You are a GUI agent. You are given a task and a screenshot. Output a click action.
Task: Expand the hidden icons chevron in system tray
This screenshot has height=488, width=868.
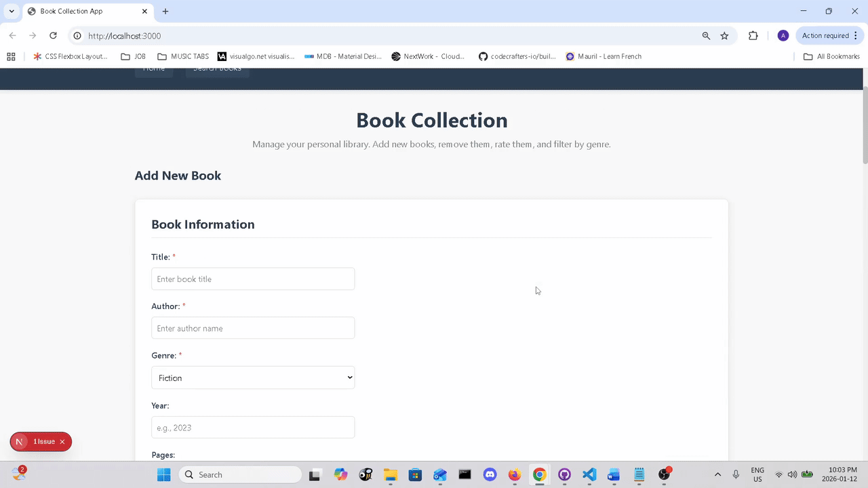click(717, 474)
